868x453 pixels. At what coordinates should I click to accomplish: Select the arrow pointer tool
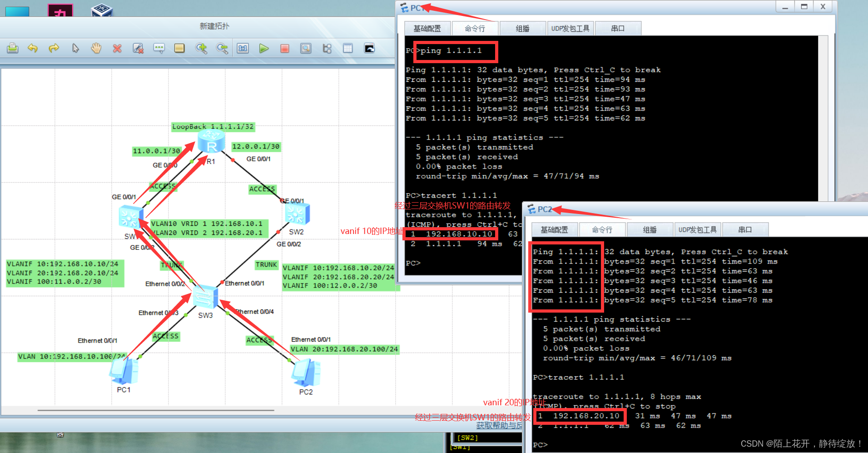[x=75, y=48]
